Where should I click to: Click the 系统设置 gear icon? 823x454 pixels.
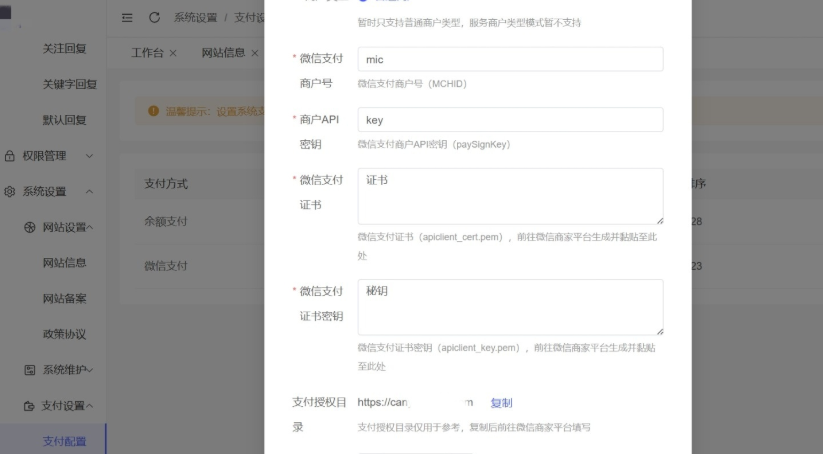[10, 191]
